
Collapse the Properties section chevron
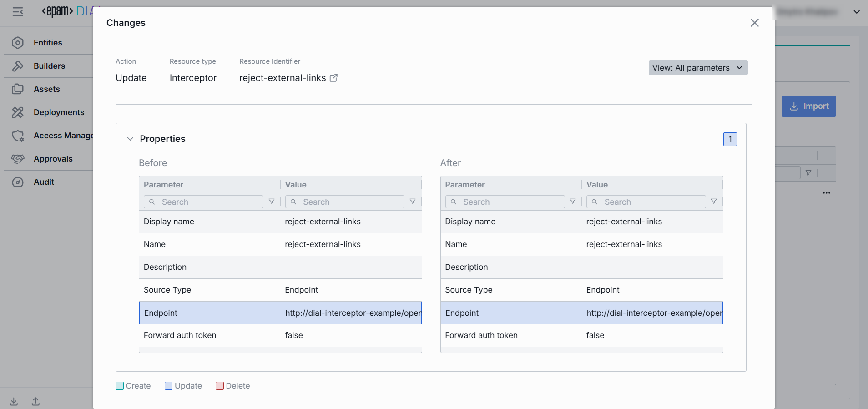pyautogui.click(x=130, y=139)
